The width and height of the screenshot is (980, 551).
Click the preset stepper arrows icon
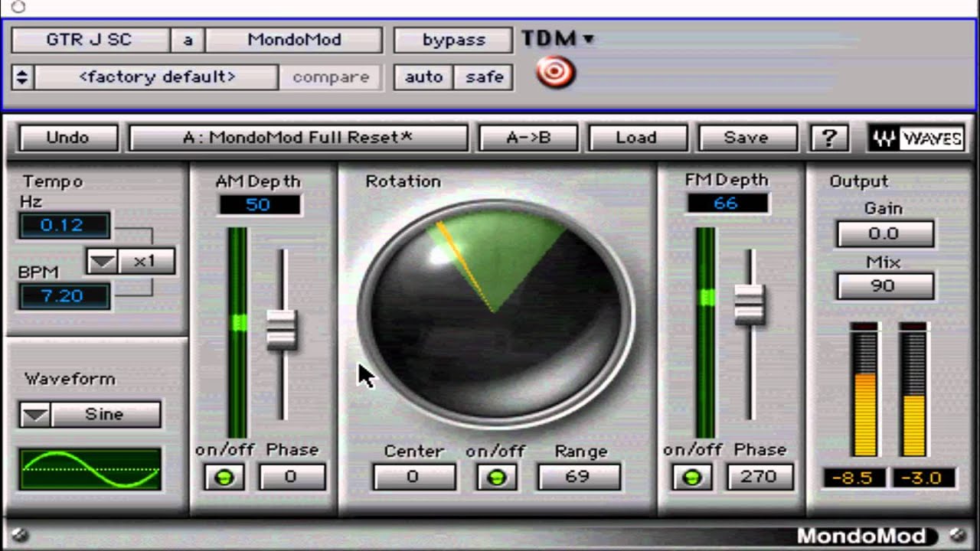click(x=22, y=77)
